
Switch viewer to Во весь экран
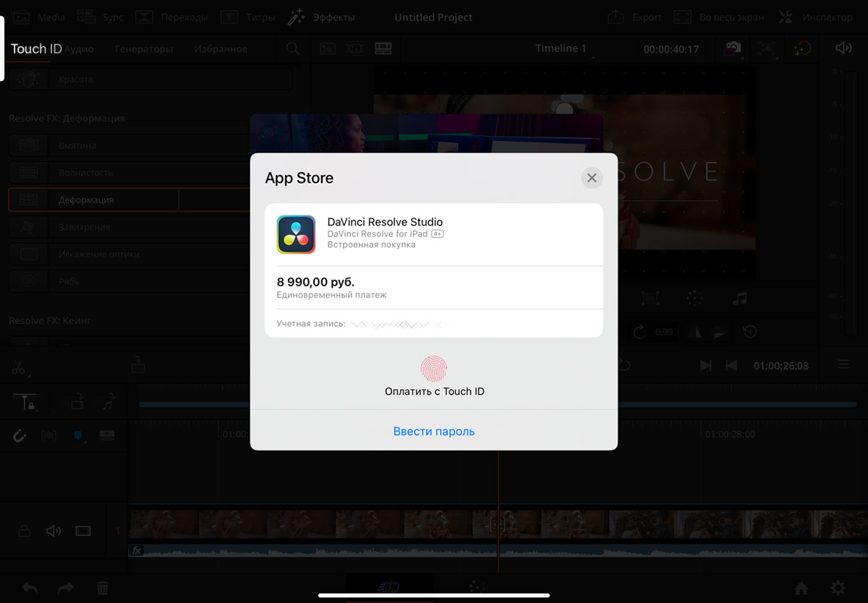[x=718, y=17]
